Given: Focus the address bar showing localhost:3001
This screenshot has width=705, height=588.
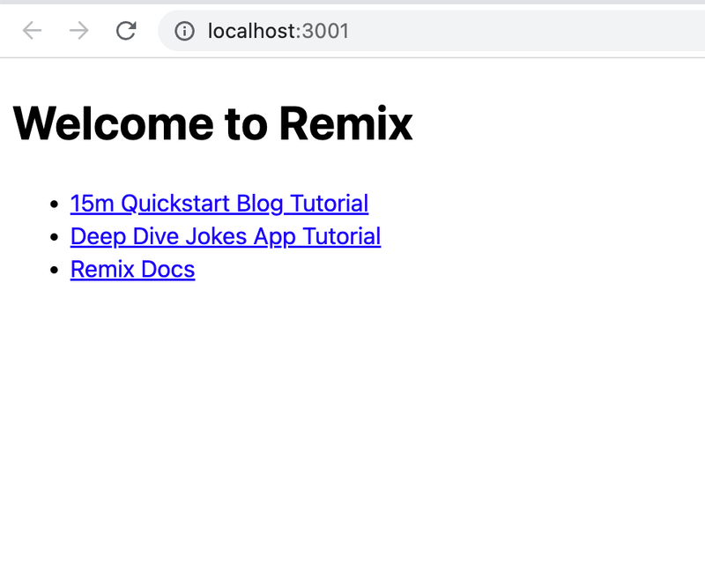Looking at the screenshot, I should click(x=432, y=31).
